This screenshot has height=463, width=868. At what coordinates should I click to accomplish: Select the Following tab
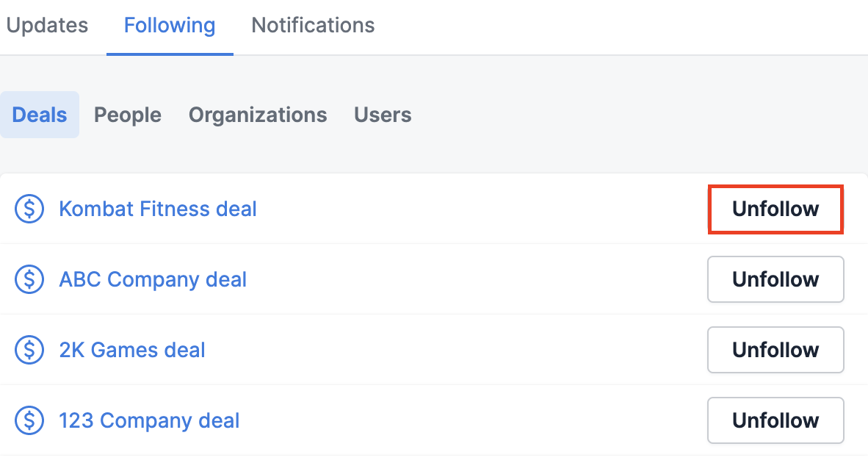coord(170,26)
